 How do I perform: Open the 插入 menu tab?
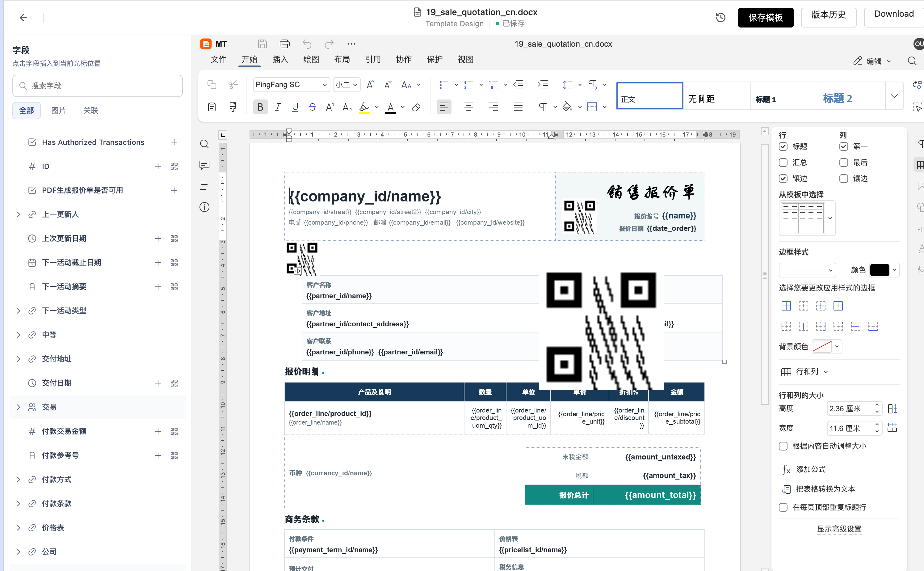280,59
